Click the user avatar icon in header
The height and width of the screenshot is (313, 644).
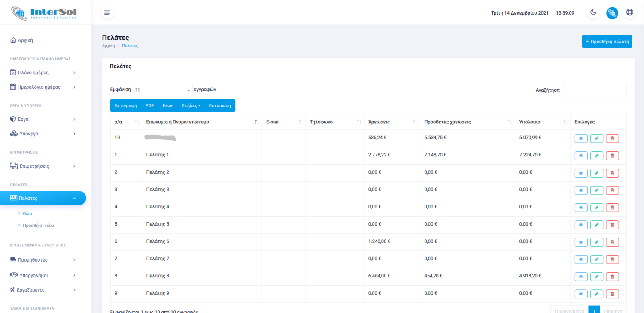(x=612, y=13)
